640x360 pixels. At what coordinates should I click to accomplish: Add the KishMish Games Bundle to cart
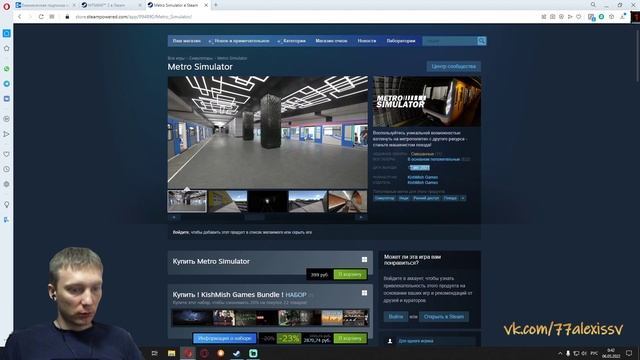coord(350,338)
